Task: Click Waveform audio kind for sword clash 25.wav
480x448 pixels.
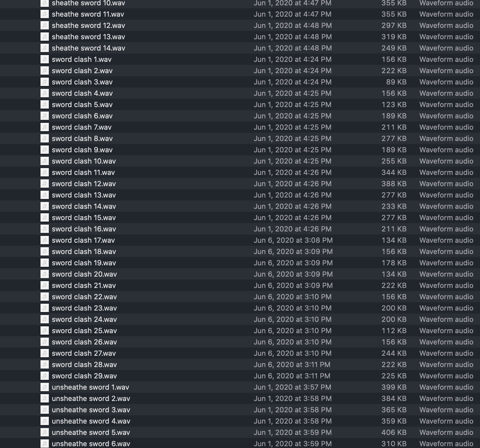Action: click(x=446, y=330)
